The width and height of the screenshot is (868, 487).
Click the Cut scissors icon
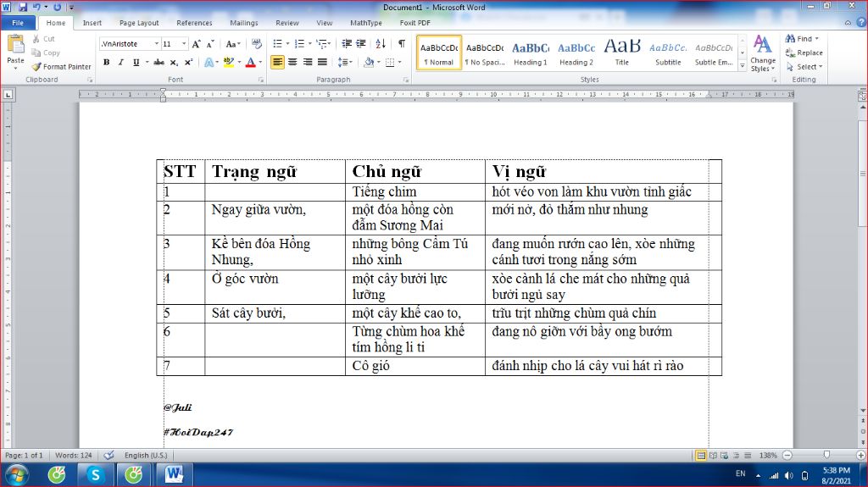(x=36, y=39)
